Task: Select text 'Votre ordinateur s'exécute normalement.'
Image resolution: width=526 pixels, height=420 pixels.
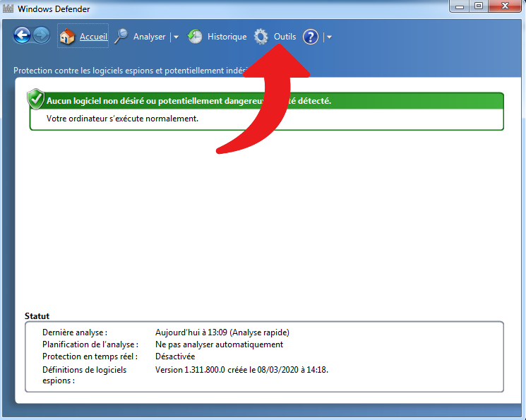Action: (122, 119)
